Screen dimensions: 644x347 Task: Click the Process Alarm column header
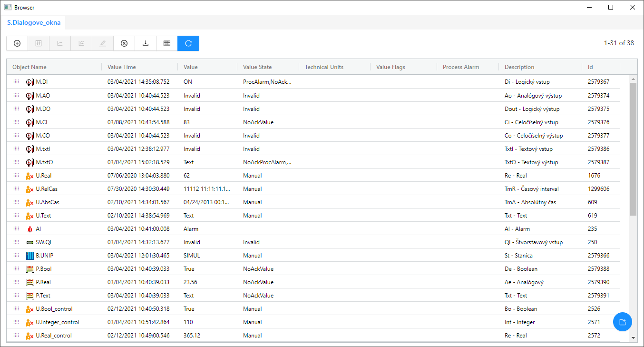coord(461,67)
